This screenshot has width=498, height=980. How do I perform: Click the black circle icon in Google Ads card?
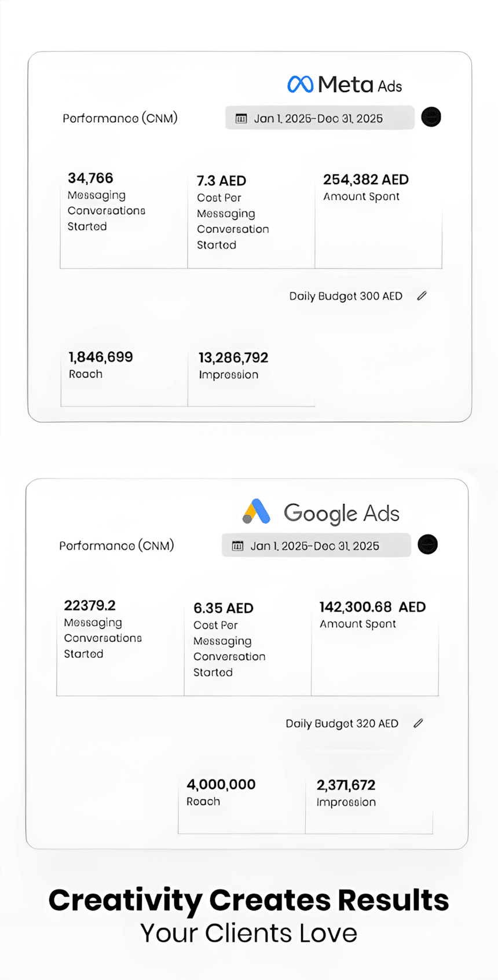coord(427,544)
